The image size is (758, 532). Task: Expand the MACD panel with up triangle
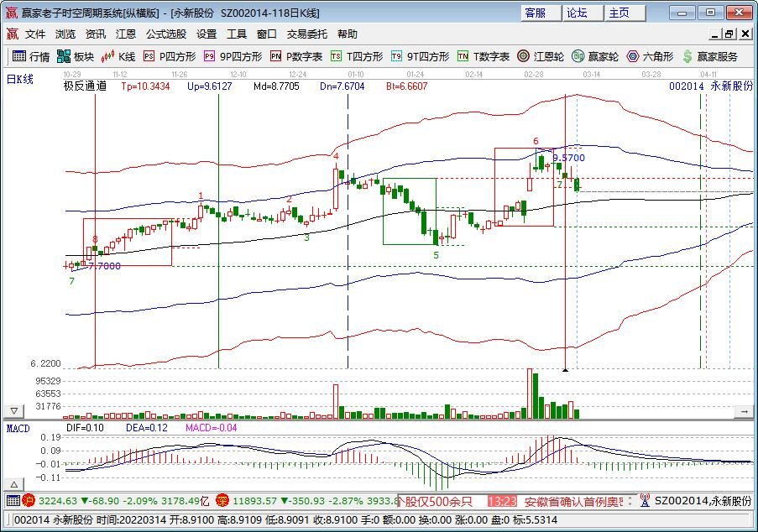coord(14,484)
